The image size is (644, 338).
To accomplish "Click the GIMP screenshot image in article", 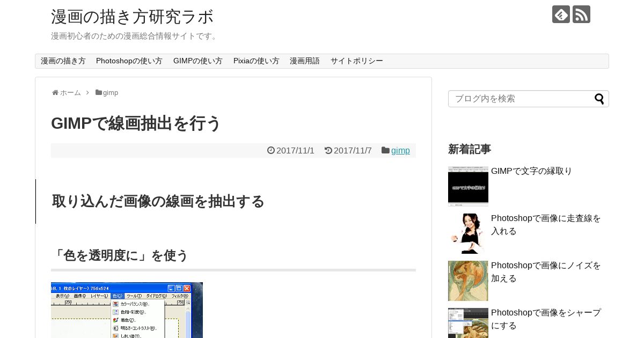I will 127,310.
